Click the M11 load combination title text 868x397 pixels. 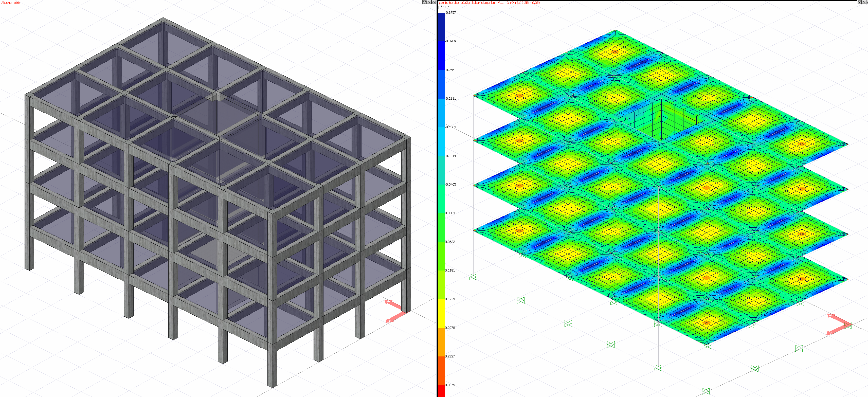(489, 3)
